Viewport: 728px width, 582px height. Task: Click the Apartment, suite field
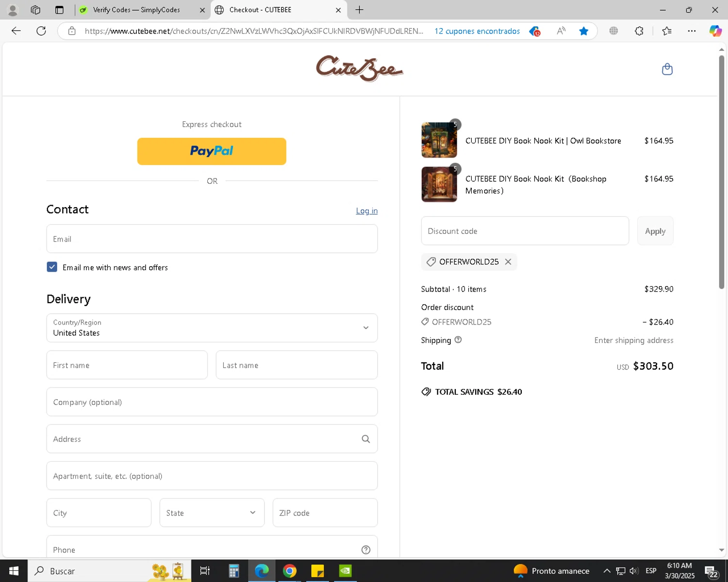[x=212, y=476]
